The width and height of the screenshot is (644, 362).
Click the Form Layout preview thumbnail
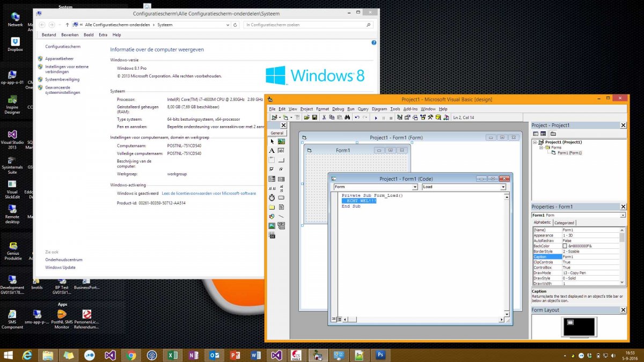click(x=579, y=327)
